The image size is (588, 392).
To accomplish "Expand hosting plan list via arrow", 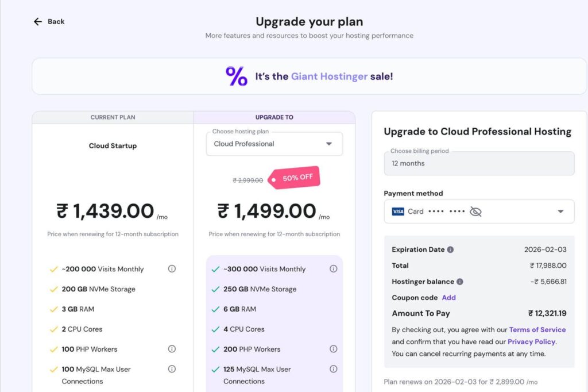I will pyautogui.click(x=329, y=144).
